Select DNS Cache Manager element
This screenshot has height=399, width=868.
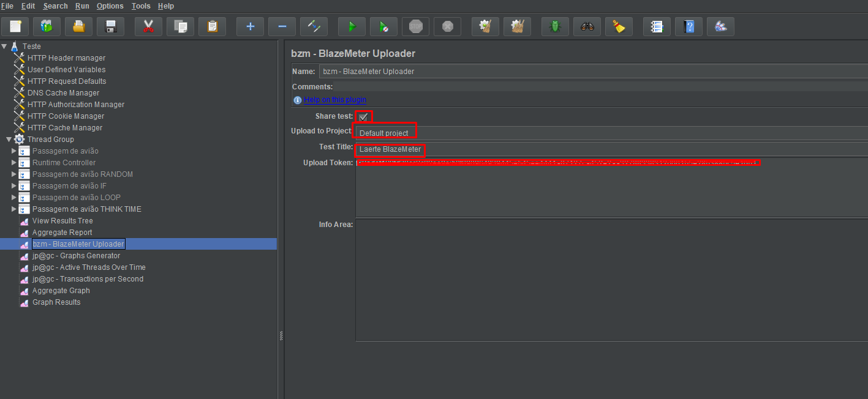pyautogui.click(x=63, y=92)
